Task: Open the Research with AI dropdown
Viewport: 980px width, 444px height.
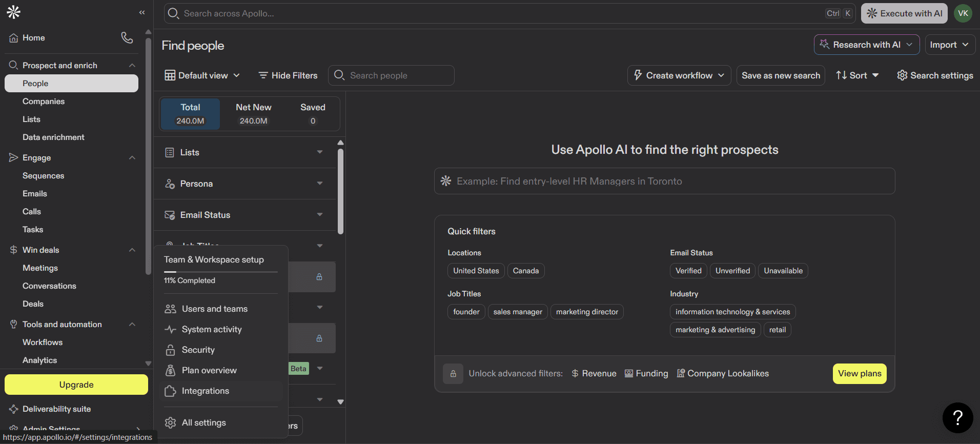Action: point(867,45)
